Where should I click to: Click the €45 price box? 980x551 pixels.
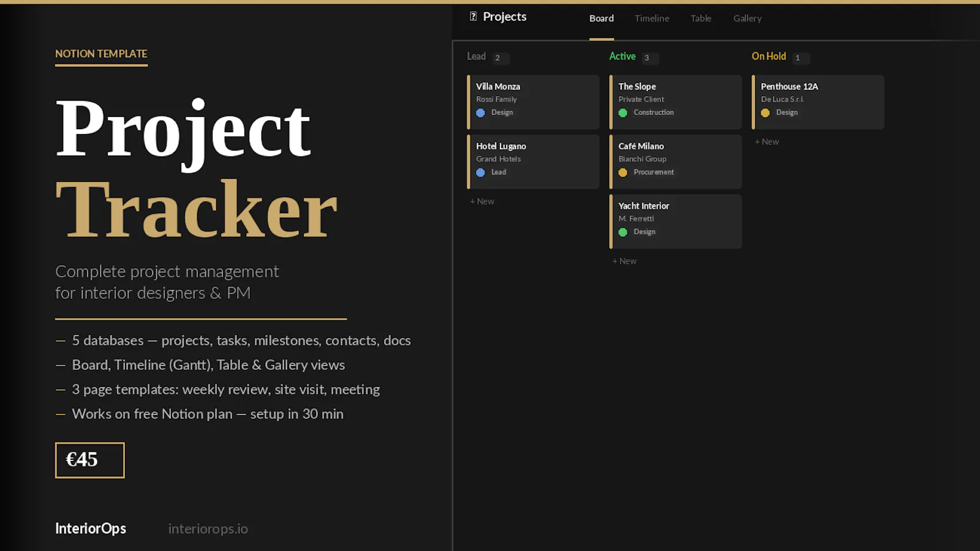click(89, 460)
